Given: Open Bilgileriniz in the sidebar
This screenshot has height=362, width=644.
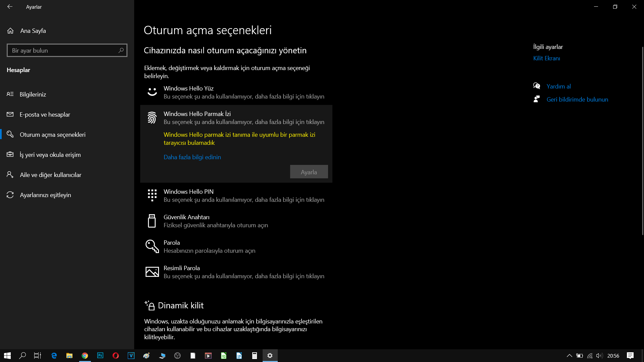Looking at the screenshot, I should click(33, 95).
